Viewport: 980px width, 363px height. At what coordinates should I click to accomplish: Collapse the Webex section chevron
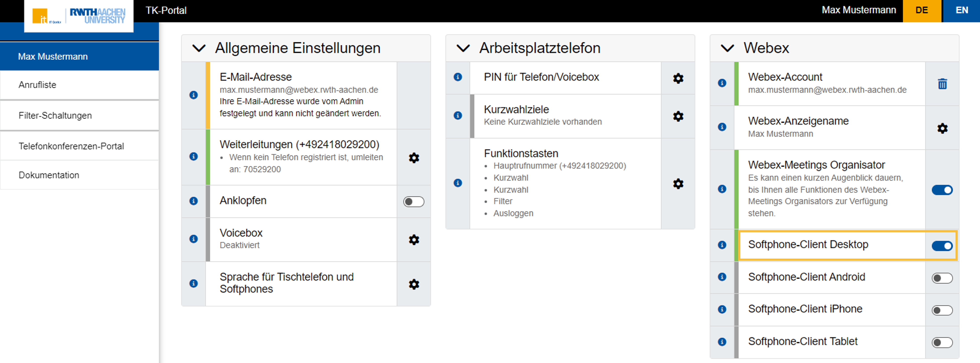tap(727, 48)
